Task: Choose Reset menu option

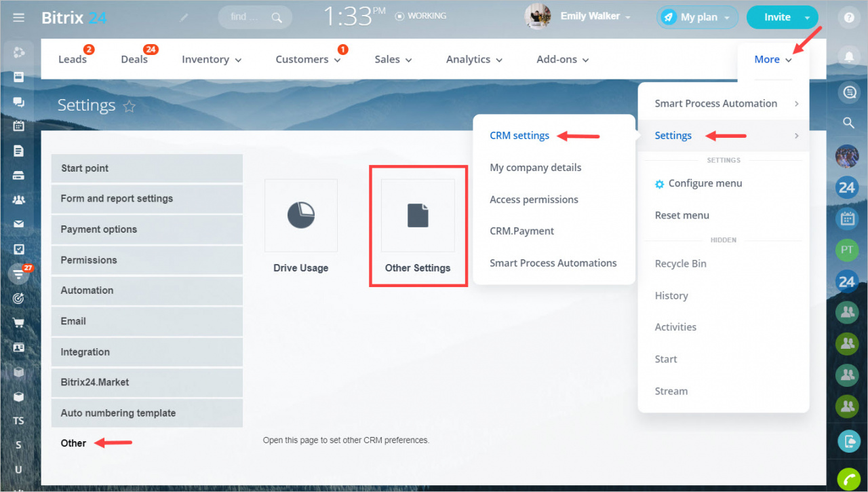Action: [682, 216]
